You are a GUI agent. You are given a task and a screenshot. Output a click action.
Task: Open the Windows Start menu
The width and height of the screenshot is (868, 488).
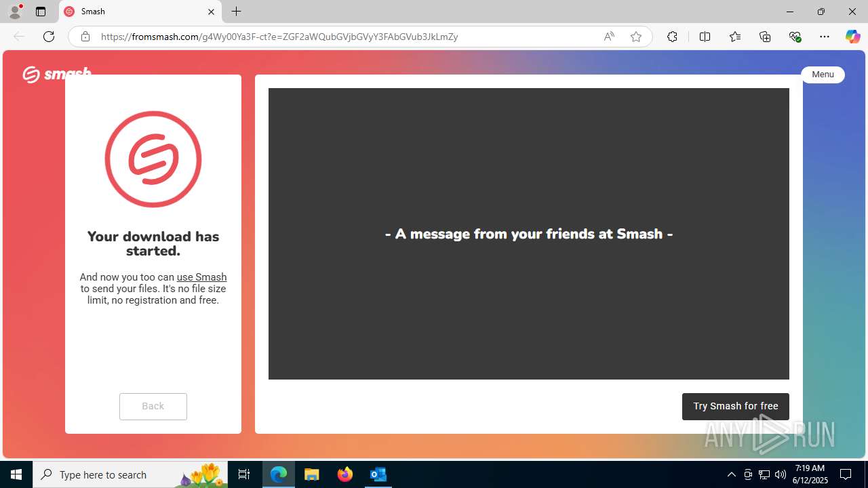pos(16,474)
